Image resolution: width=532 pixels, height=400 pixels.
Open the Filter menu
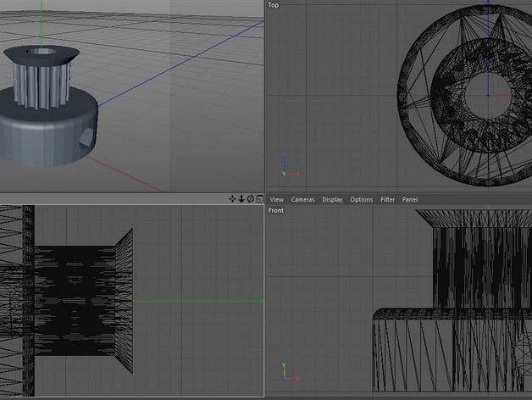point(387,199)
